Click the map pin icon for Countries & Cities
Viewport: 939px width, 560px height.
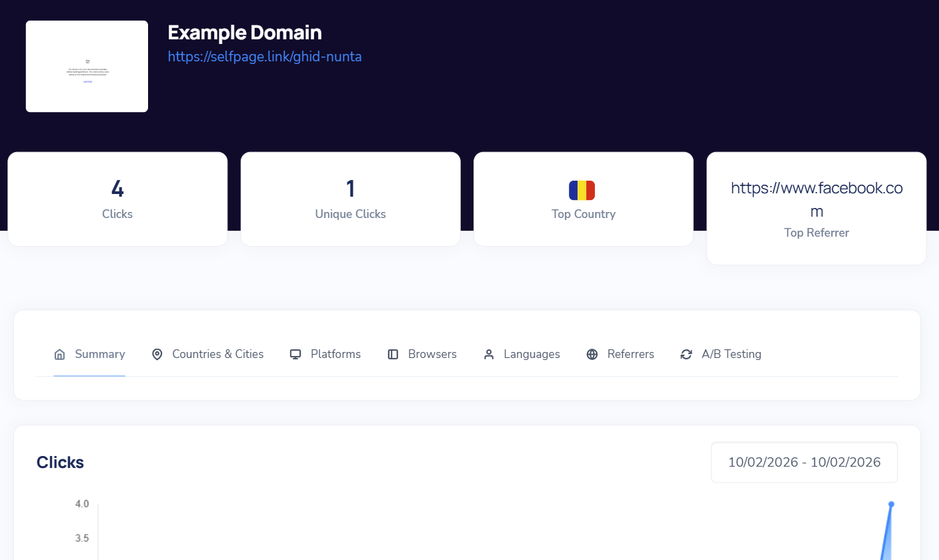coord(157,355)
